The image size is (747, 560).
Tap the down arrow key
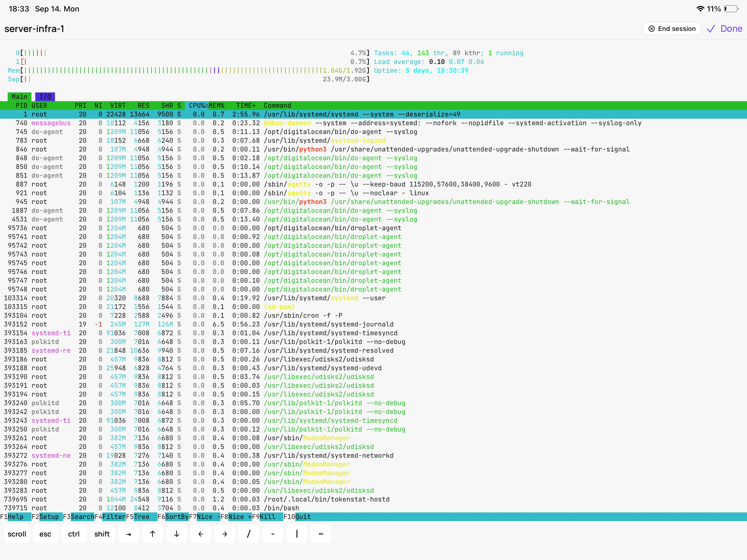176,534
